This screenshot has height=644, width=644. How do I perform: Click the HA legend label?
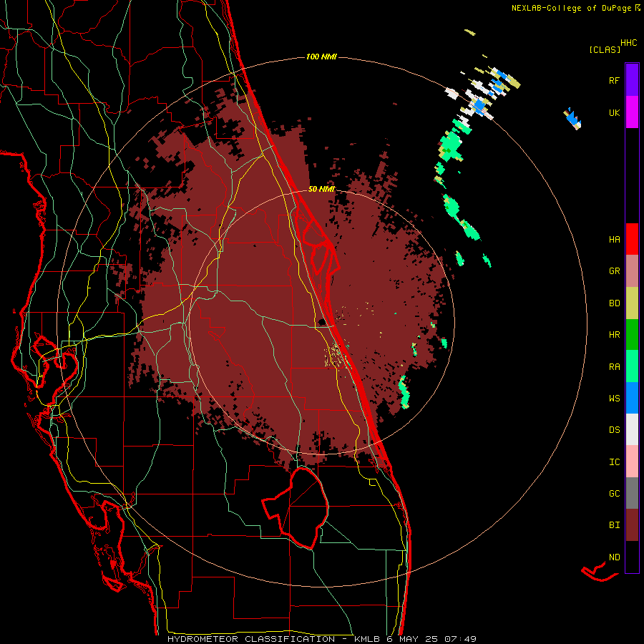(614, 240)
